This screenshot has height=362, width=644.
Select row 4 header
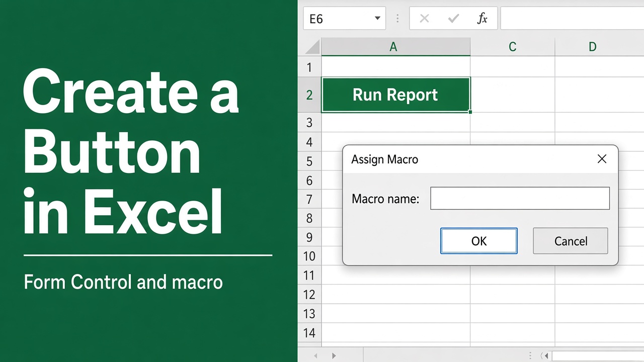pos(309,142)
